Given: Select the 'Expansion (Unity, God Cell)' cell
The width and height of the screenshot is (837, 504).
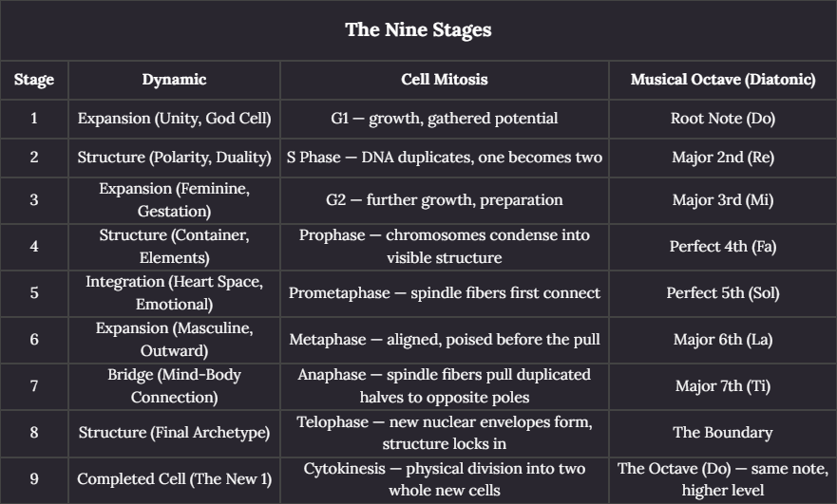Looking at the screenshot, I should point(174,119).
